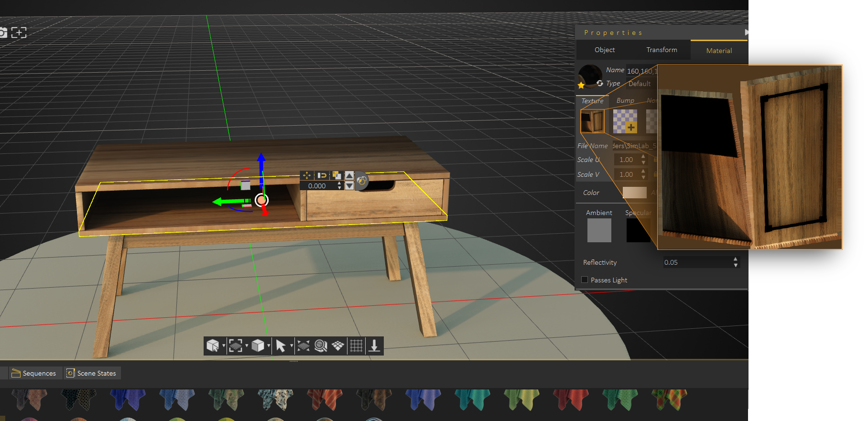Image resolution: width=868 pixels, height=421 pixels.
Task: Click the magnifier zoom-to-object icon
Action: (x=321, y=345)
